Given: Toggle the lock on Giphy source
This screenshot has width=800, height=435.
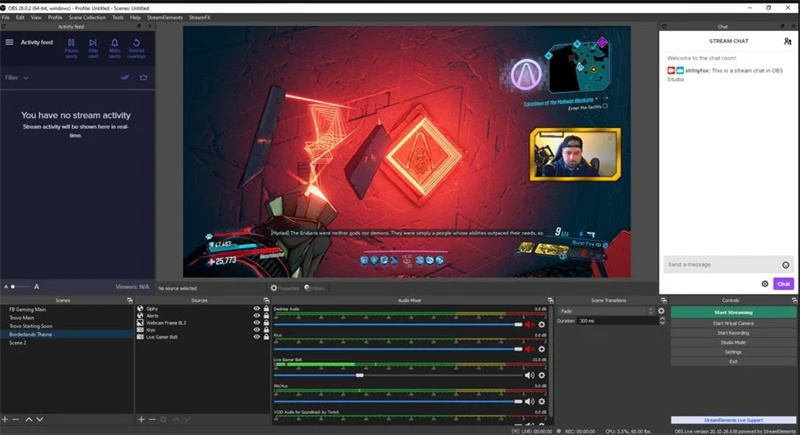Looking at the screenshot, I should coord(266,309).
